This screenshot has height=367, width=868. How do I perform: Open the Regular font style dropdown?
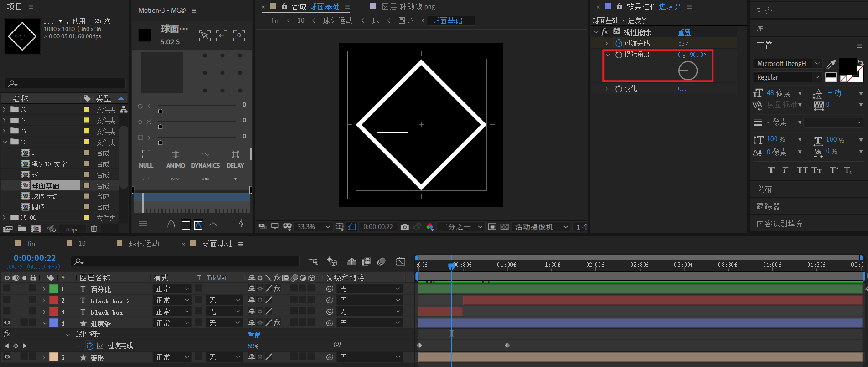click(x=788, y=77)
